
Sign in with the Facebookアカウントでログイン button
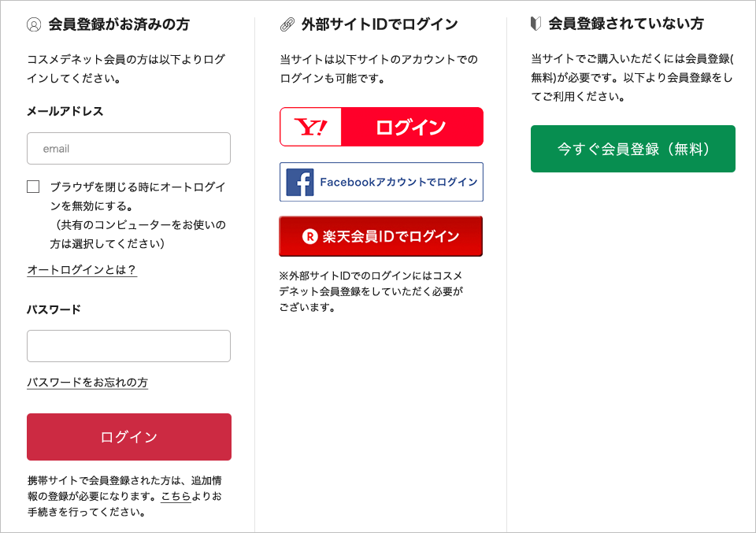point(381,181)
